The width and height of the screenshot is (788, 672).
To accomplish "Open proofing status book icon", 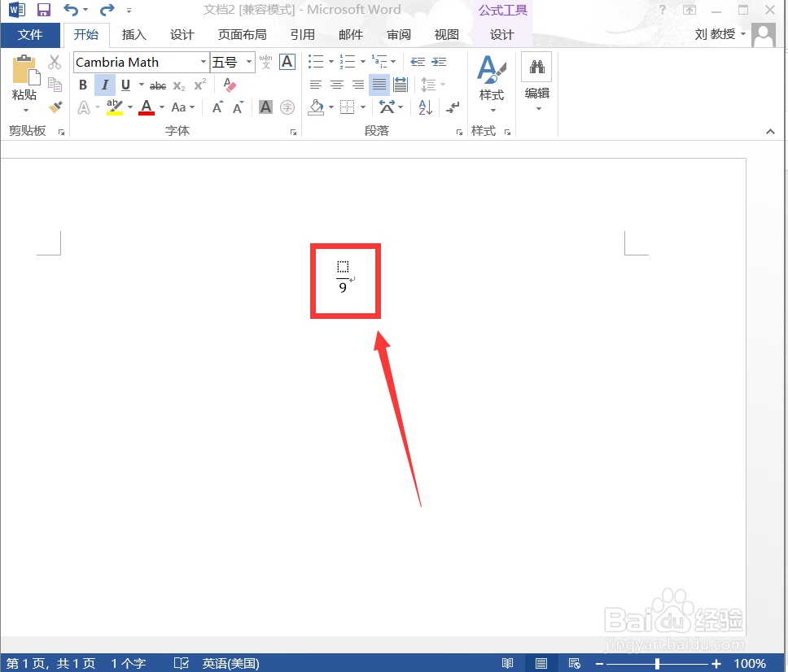I will 181,663.
